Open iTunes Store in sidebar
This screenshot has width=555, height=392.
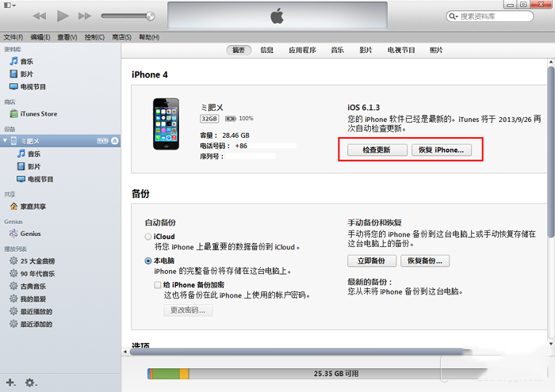[33, 114]
